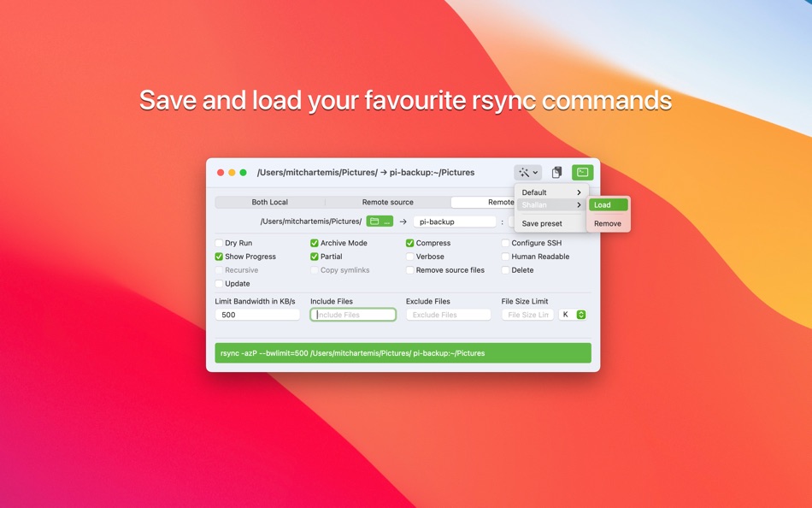812x508 pixels.
Task: Click the Limit Bandwidth in KB/s label
Action: tap(256, 301)
